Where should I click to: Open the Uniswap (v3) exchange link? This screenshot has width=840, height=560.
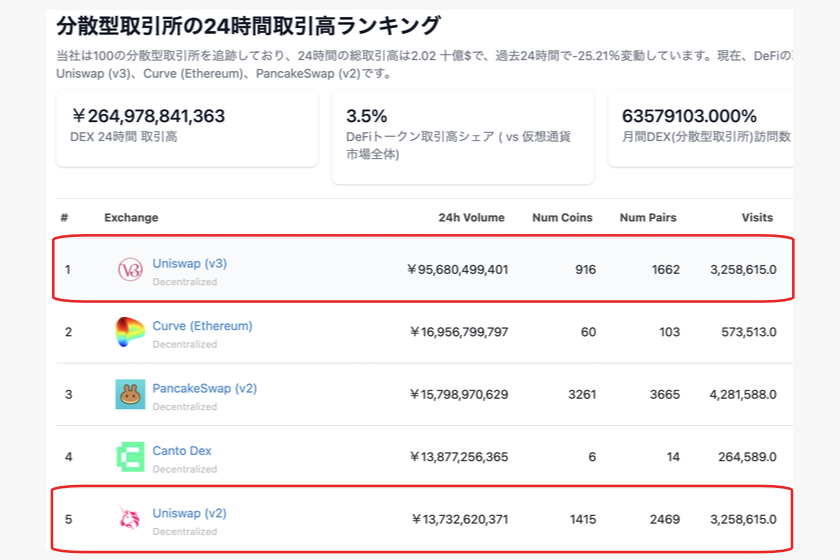[x=190, y=264]
